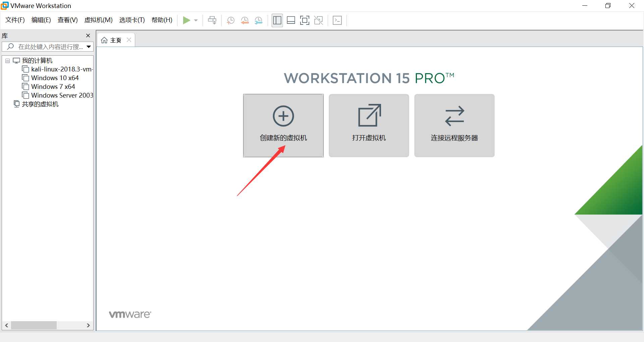Click the library scrollbar right arrow
Screen dimensions: 644x342
pyautogui.click(x=88, y=325)
